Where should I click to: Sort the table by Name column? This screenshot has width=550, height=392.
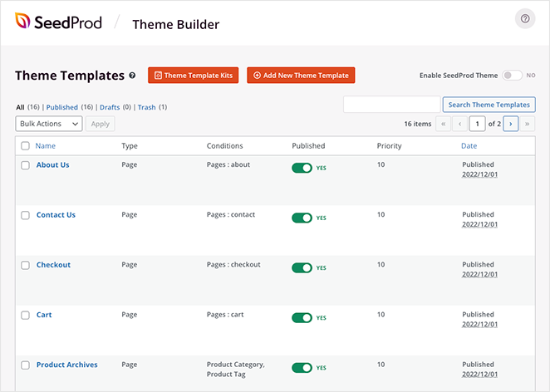point(45,146)
